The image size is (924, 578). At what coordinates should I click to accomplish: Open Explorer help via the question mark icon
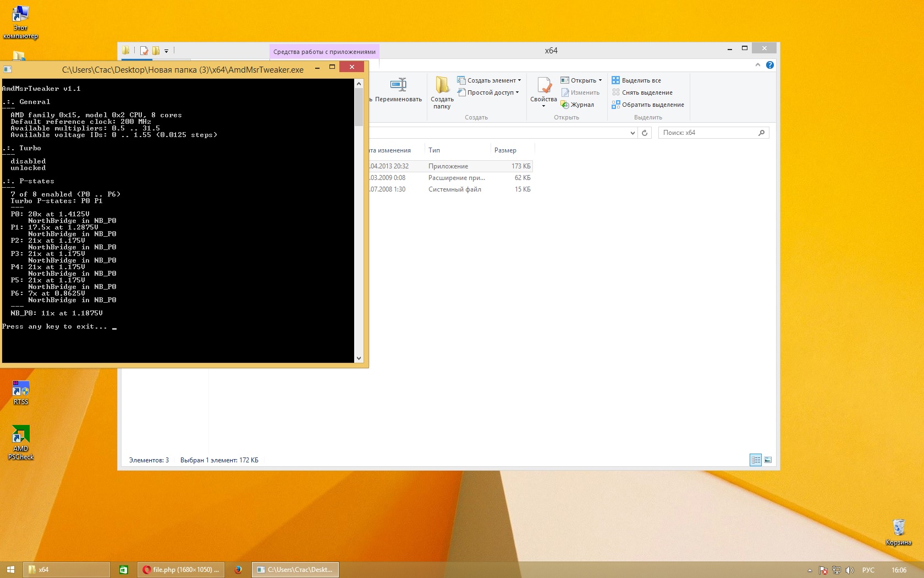(770, 65)
